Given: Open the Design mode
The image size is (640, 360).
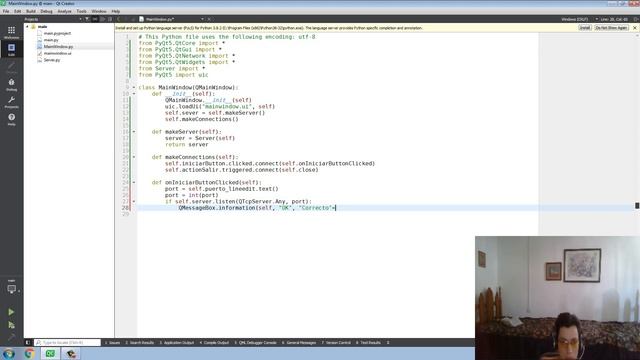Looking at the screenshot, I should tap(11, 67).
